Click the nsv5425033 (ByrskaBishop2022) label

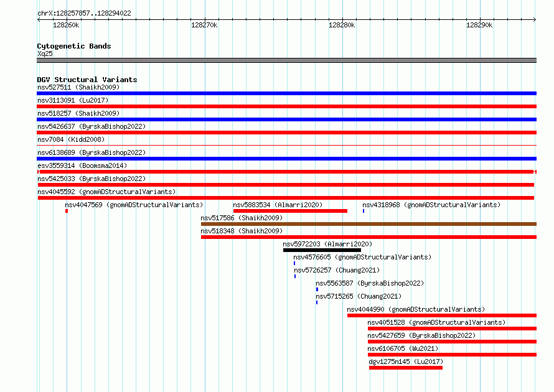[92, 179]
